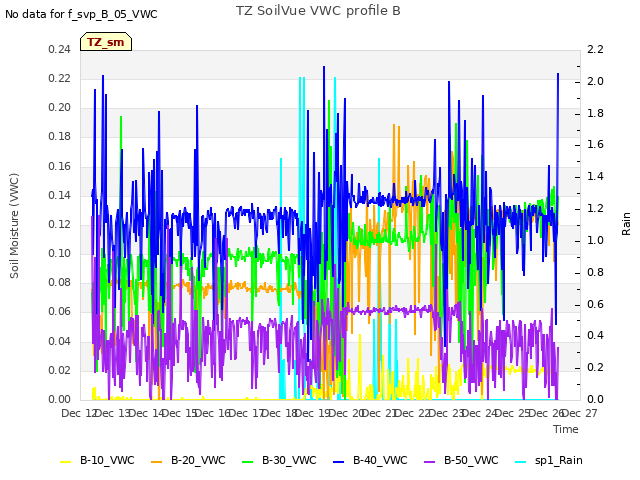Select the B-20_VWC legend label
Viewport: 640px width, 480px height.
click(x=198, y=460)
